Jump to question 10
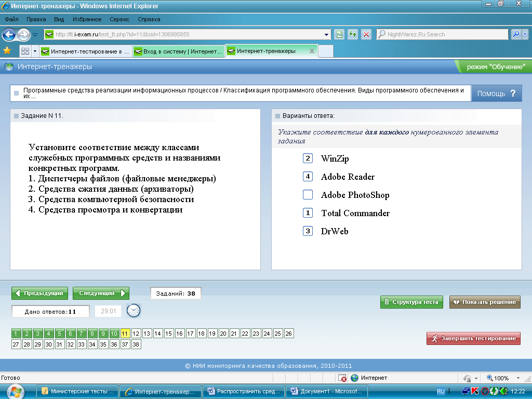Screen dimensions: 532x399 [114, 334]
